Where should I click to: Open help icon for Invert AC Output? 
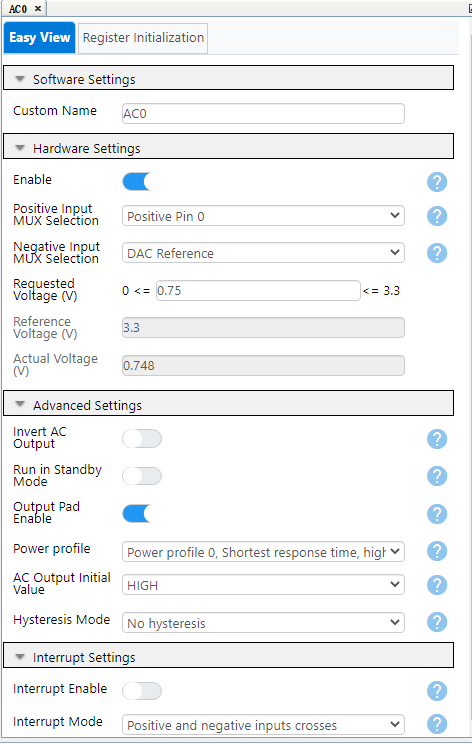coord(437,439)
